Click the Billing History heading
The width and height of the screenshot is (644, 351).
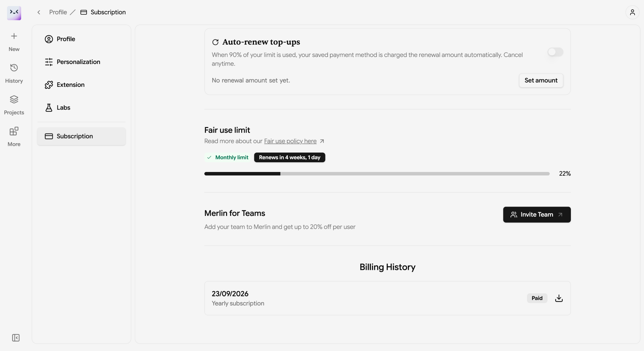[387, 267]
